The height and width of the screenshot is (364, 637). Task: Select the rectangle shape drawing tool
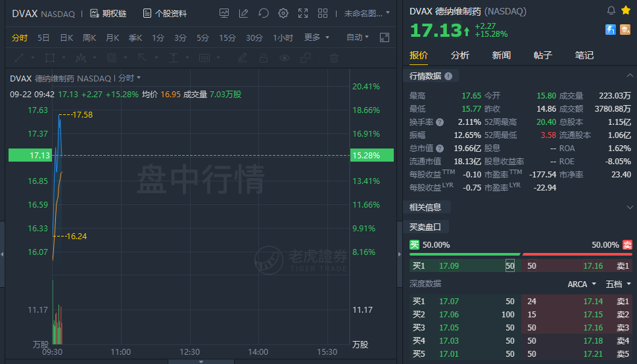click(x=50, y=58)
